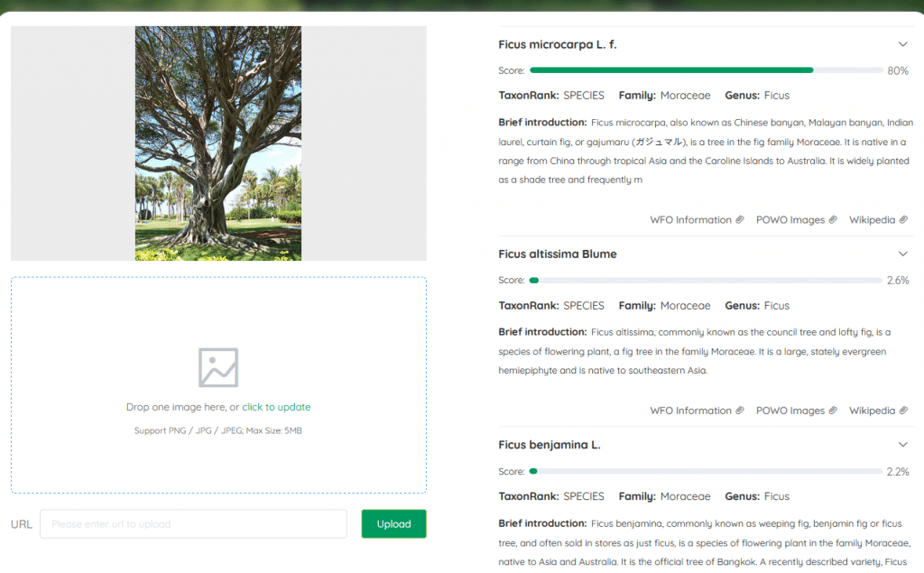Click 'Family: Moraceae' under Ficus altissima
Image resolution: width=924 pixels, height=573 pixels.
[665, 305]
